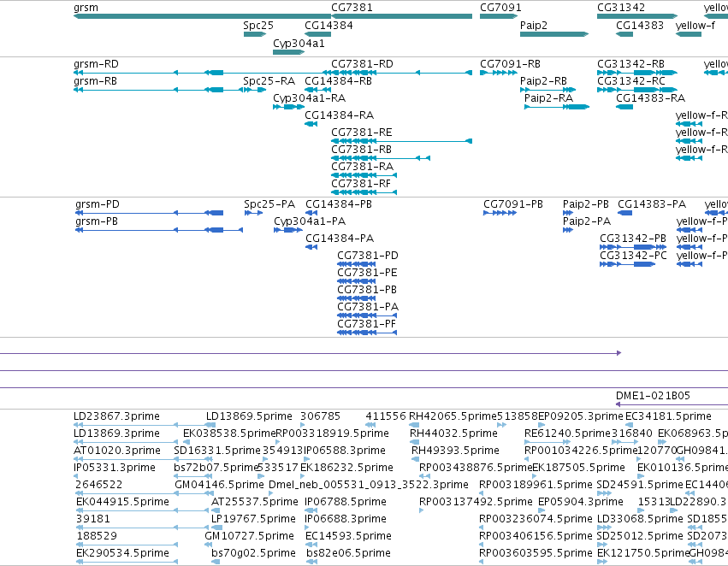
Task: Select transcript Spc25-RA
Action: point(269,81)
